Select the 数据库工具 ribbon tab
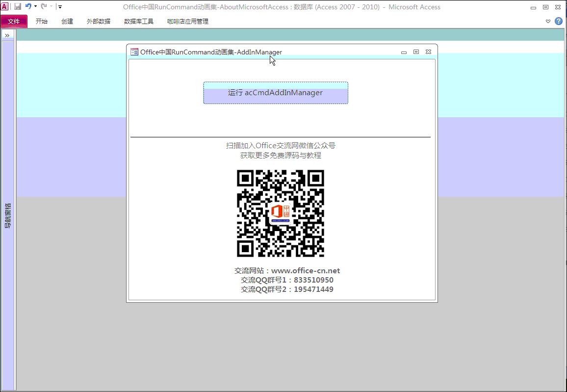The image size is (567, 392). [x=138, y=21]
